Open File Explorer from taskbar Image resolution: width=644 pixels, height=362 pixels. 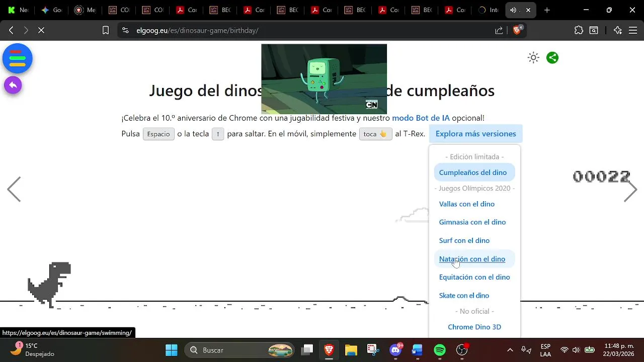click(x=351, y=350)
